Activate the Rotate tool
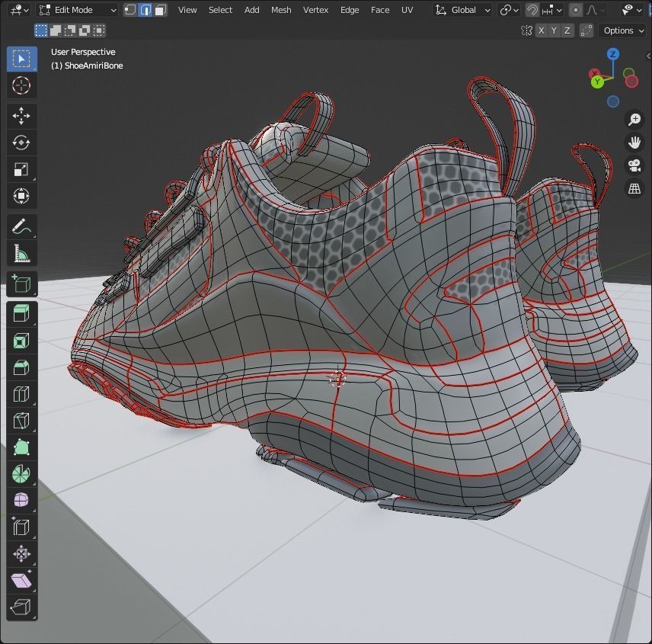The height and width of the screenshot is (644, 652). (x=21, y=143)
